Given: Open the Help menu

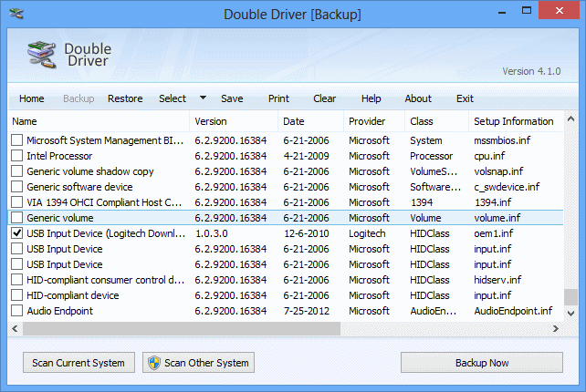Looking at the screenshot, I should tap(371, 98).
